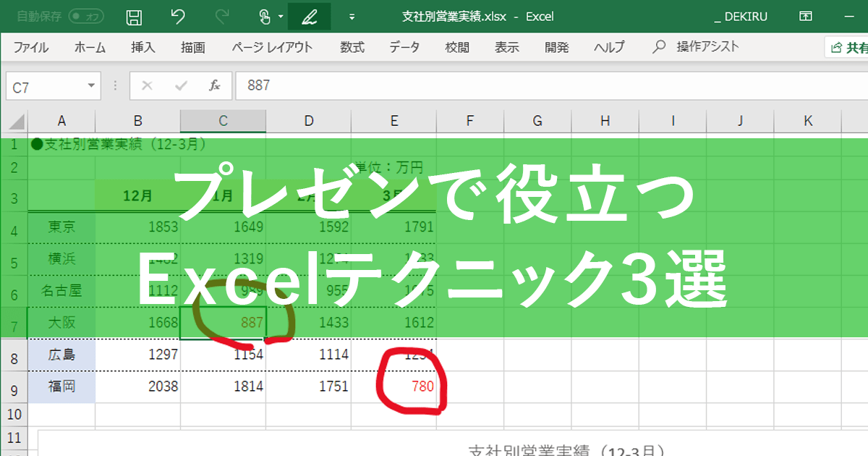The height and width of the screenshot is (456, 868).
Task: Toggle the AutoSave switch
Action: (x=85, y=16)
